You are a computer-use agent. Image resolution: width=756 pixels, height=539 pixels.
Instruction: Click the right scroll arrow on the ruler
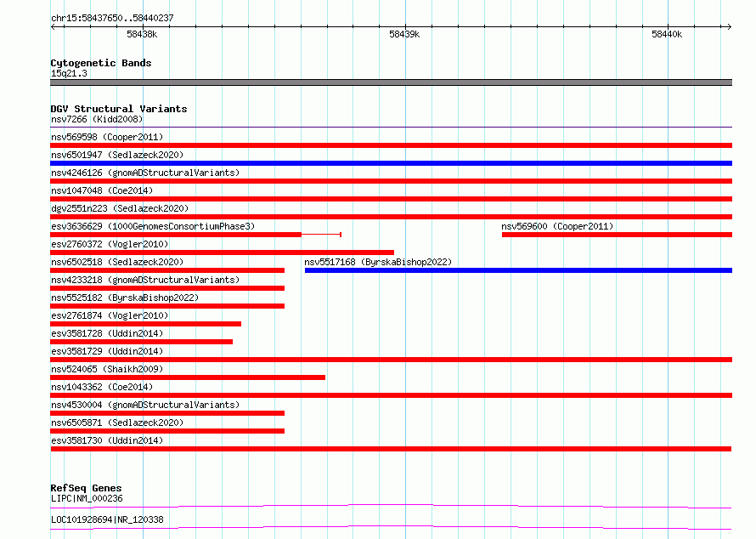(729, 27)
